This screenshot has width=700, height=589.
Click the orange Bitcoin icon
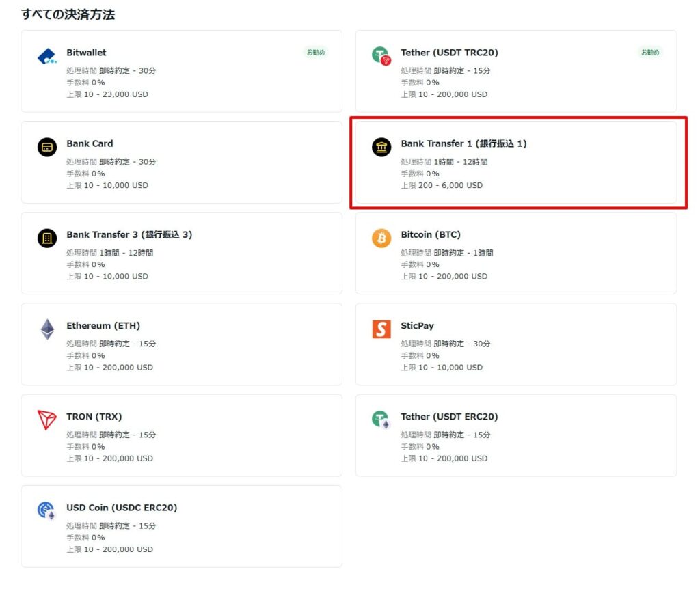tap(381, 238)
